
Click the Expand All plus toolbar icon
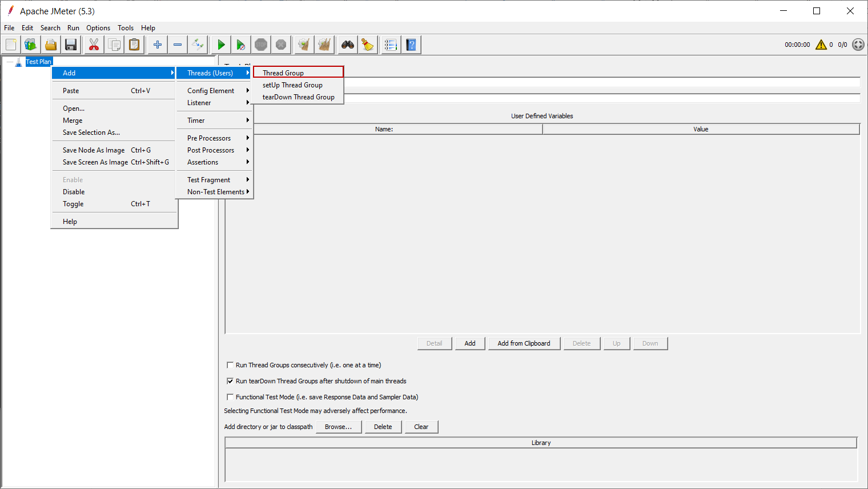(158, 45)
